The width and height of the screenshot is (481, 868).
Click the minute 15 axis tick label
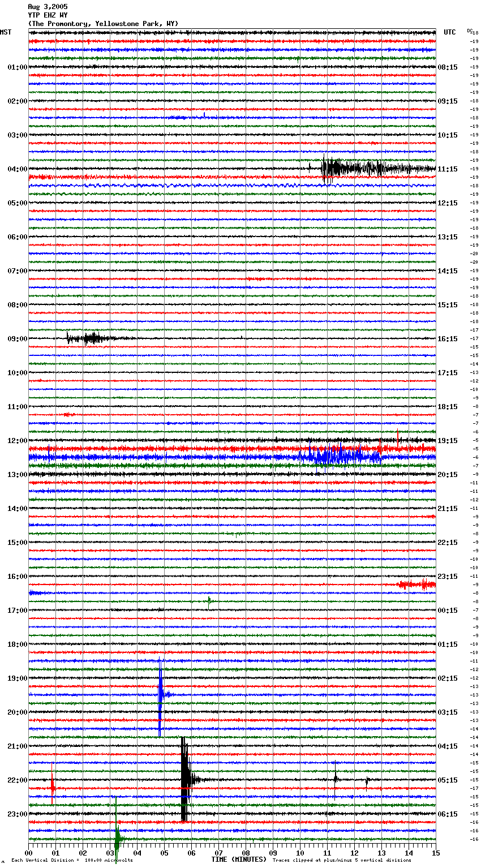(436, 853)
